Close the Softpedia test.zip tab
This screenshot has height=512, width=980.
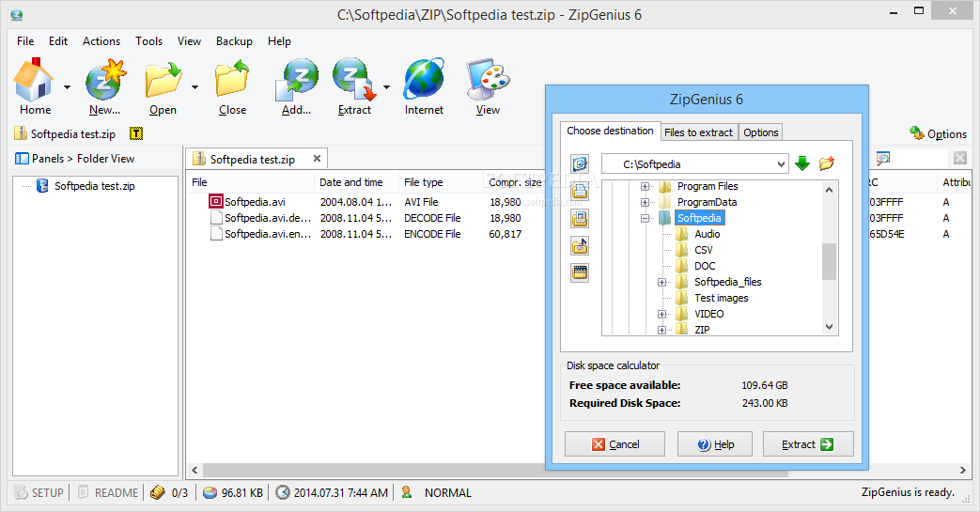[x=317, y=159]
